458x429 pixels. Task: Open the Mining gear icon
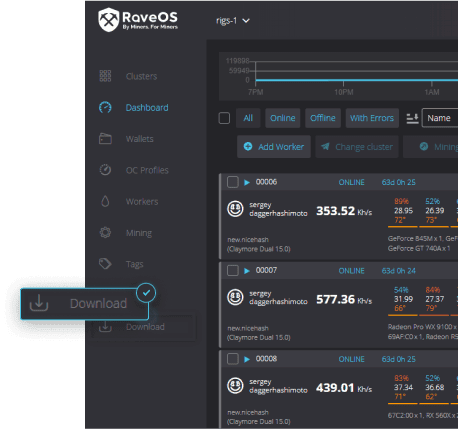[x=105, y=232]
